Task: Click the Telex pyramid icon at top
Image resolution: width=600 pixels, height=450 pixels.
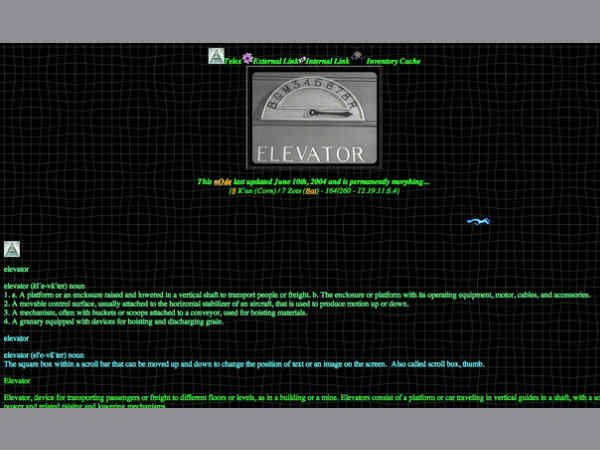Action: pyautogui.click(x=215, y=56)
